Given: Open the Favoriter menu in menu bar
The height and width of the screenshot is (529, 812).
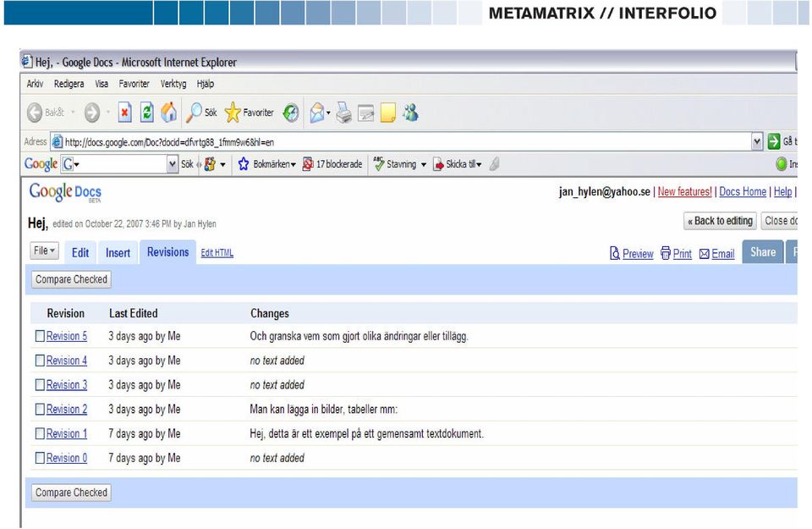Looking at the screenshot, I should coord(134,84).
